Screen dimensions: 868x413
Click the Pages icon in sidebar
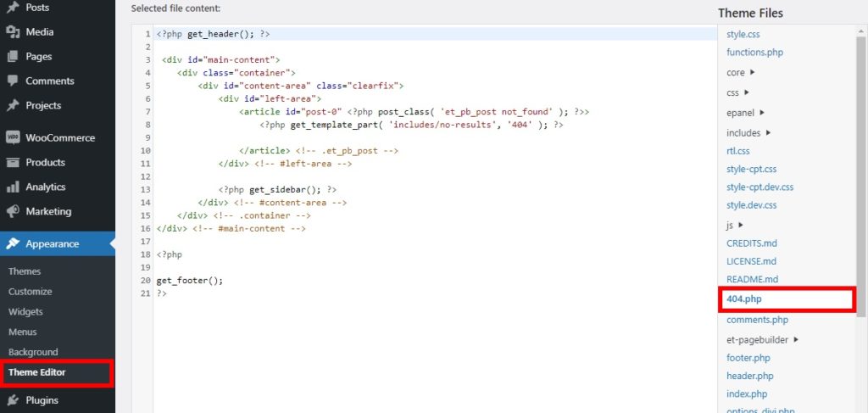pos(13,57)
